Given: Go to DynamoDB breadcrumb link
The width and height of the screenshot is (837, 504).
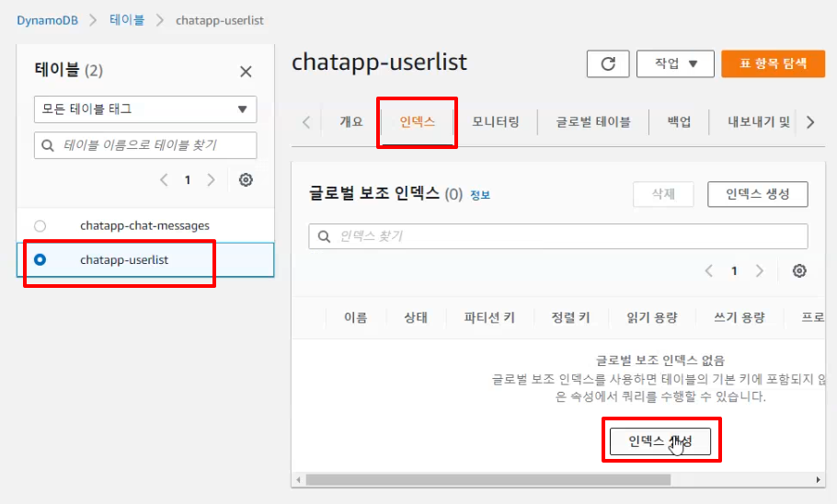Looking at the screenshot, I should [48, 21].
